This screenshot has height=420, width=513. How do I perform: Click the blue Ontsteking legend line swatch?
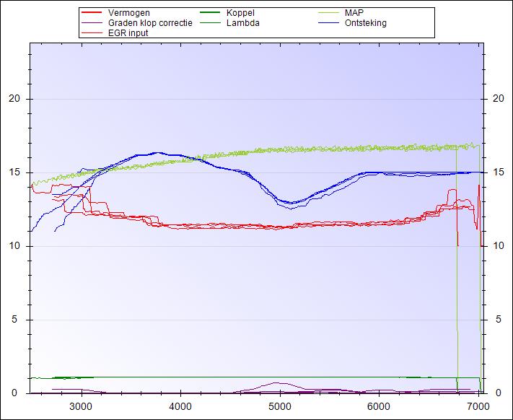click(329, 23)
